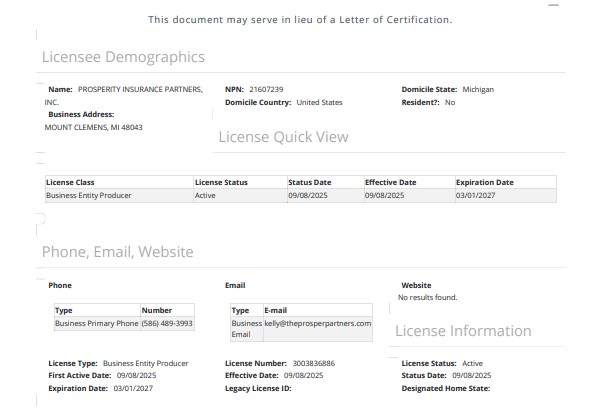Viewport: 597px width, 409px height.
Task: Click the Designated Home State label
Action: [x=446, y=388]
